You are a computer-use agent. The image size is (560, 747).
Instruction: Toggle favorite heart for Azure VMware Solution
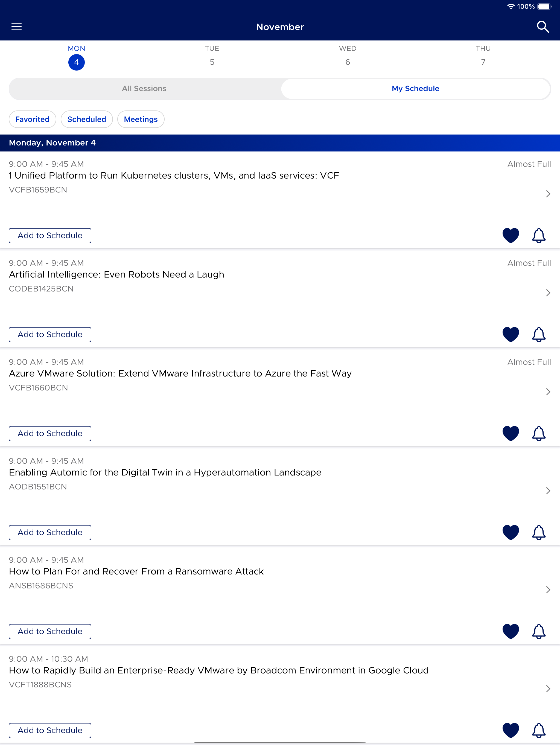tap(510, 433)
